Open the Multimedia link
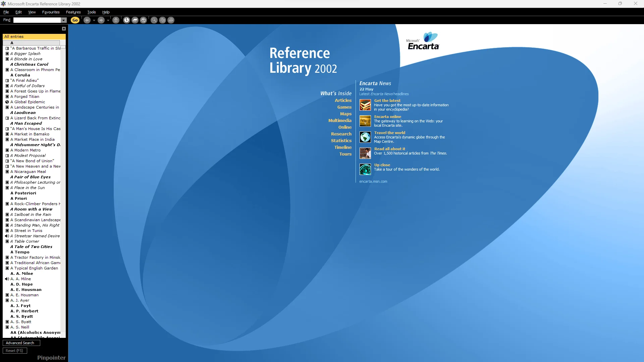This screenshot has height=362, width=644. pyautogui.click(x=340, y=120)
